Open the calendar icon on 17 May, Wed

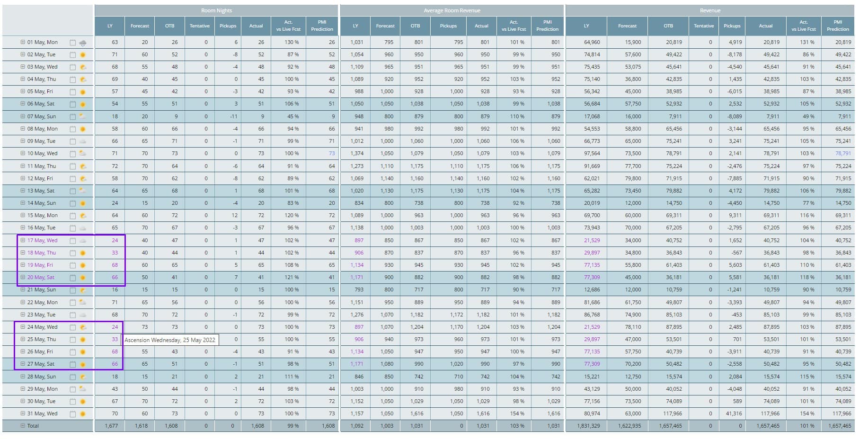[72, 240]
